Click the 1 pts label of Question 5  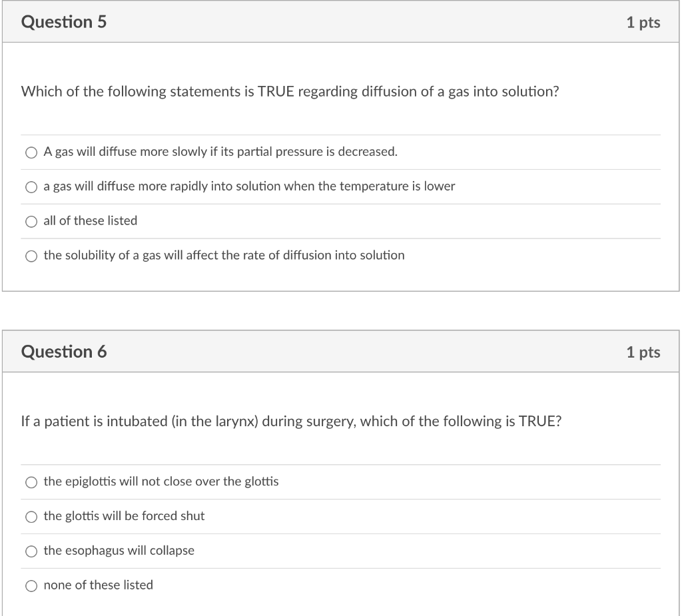pos(643,22)
